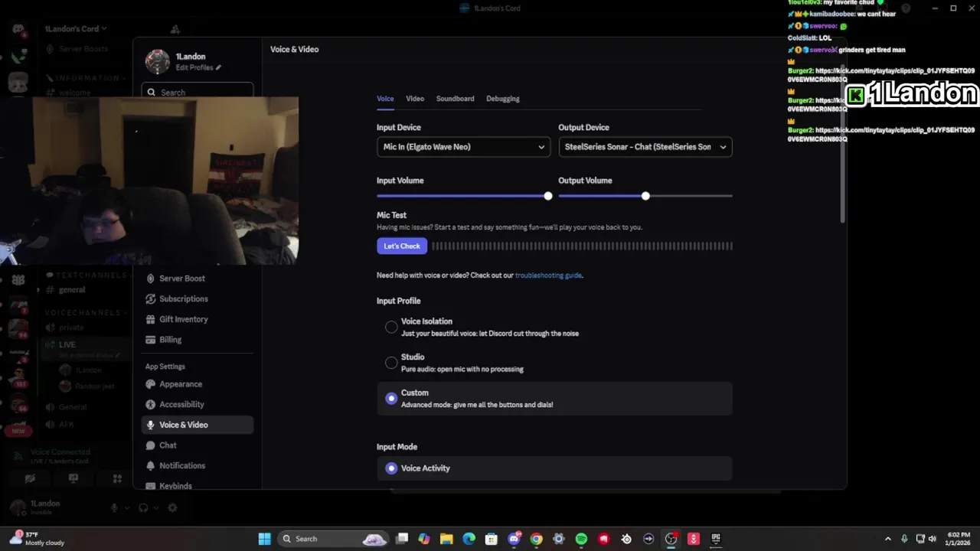Image resolution: width=980 pixels, height=551 pixels.
Task: Switch to Debugging tab
Action: pyautogui.click(x=503, y=99)
